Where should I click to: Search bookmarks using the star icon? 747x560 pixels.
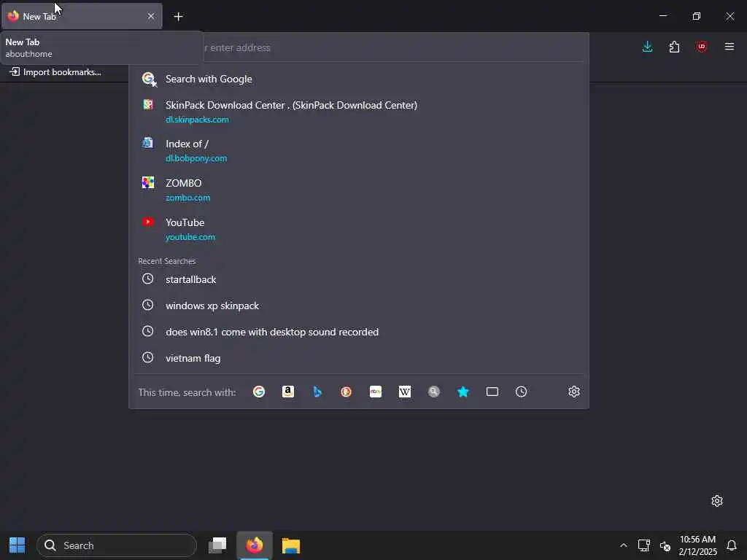tap(463, 392)
